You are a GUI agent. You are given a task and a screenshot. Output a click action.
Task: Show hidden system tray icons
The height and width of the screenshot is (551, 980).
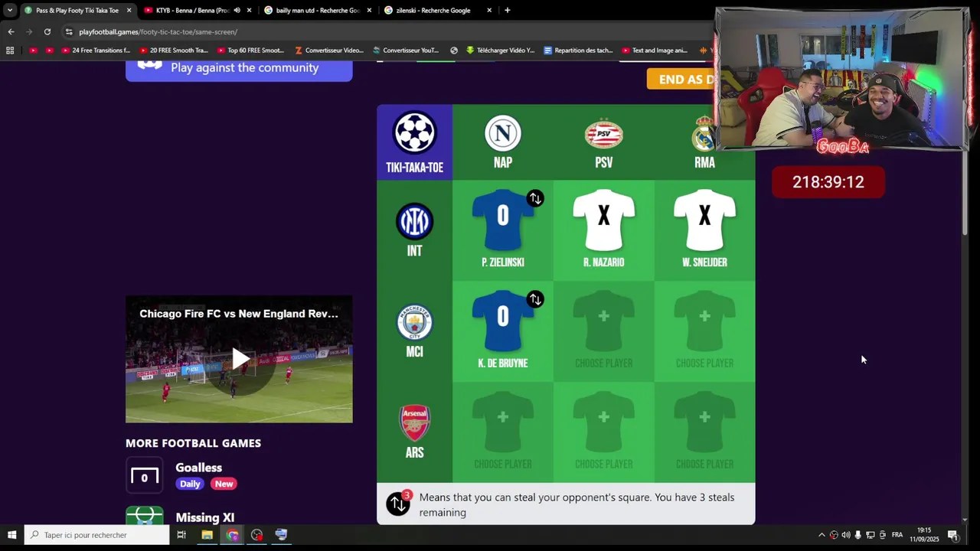coord(822,535)
